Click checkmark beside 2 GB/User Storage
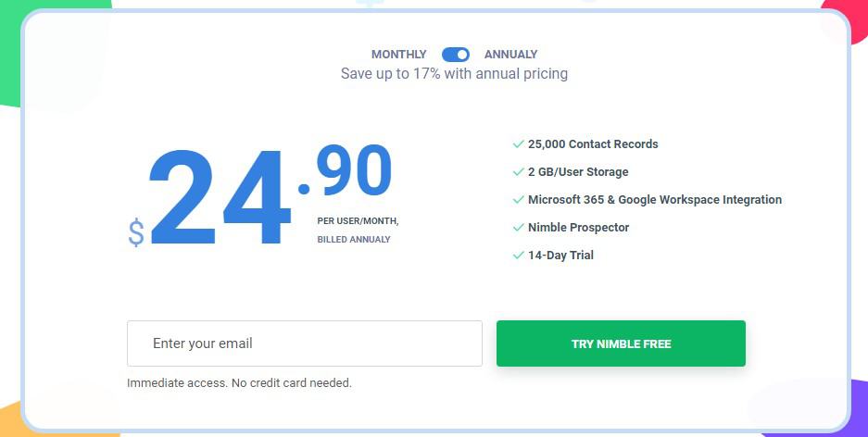The width and height of the screenshot is (868, 437). (x=518, y=172)
